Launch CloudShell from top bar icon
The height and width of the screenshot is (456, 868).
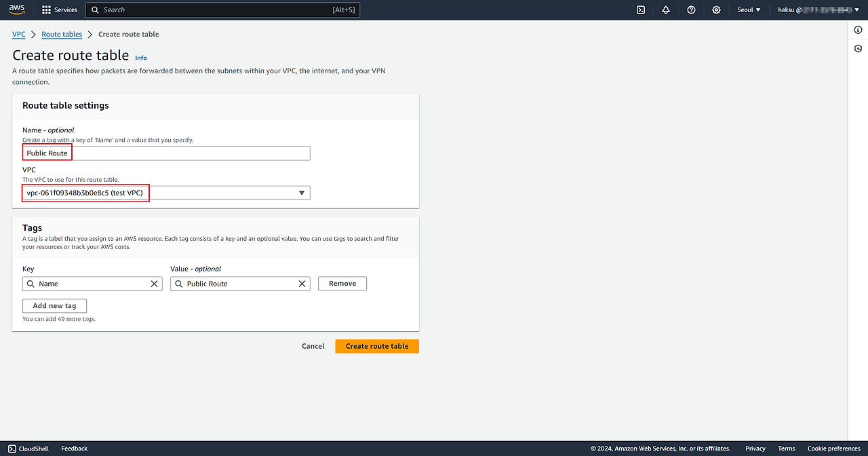pos(640,10)
